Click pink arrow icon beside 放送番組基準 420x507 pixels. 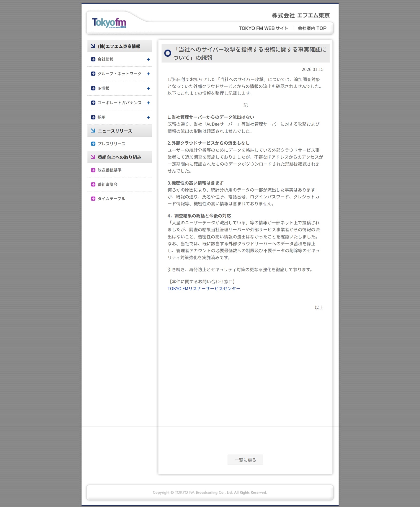point(93,170)
